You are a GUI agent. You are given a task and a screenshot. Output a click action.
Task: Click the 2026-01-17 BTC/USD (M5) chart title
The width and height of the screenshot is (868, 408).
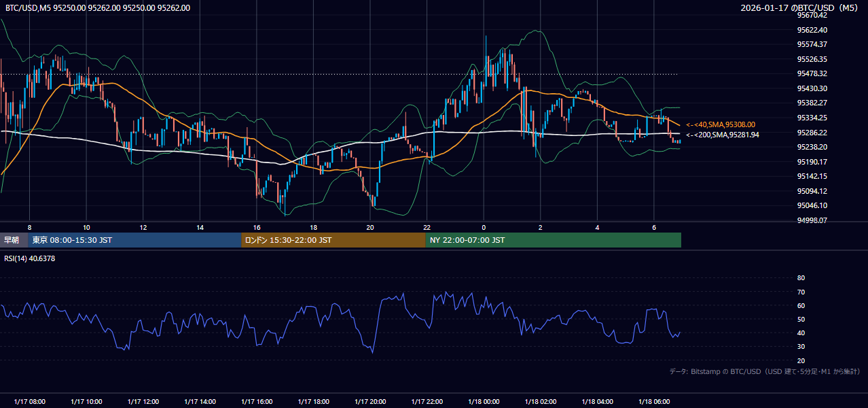799,8
